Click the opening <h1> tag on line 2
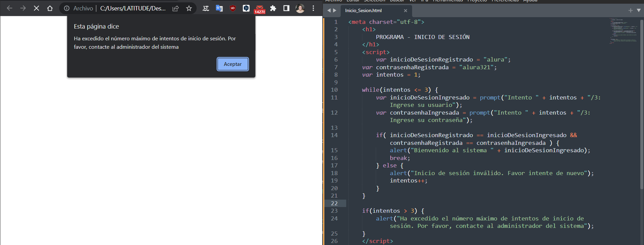The image size is (644, 245). 369,29
